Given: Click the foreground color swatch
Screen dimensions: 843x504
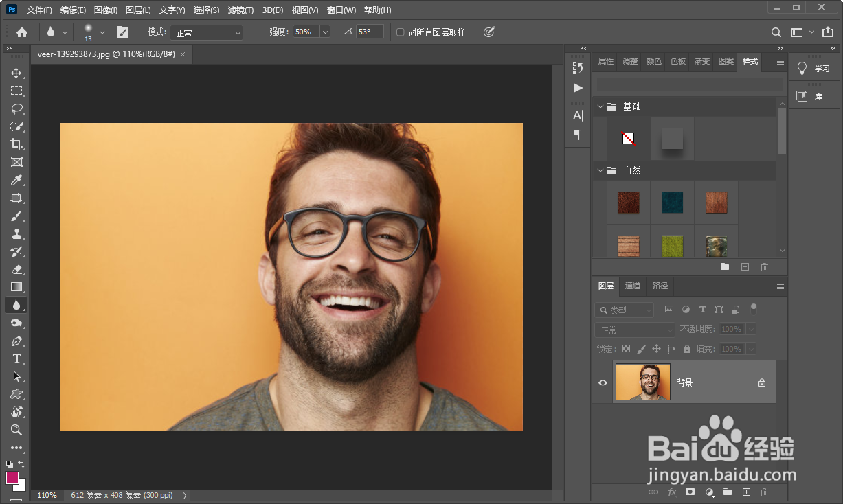Looking at the screenshot, I should pos(12,478).
